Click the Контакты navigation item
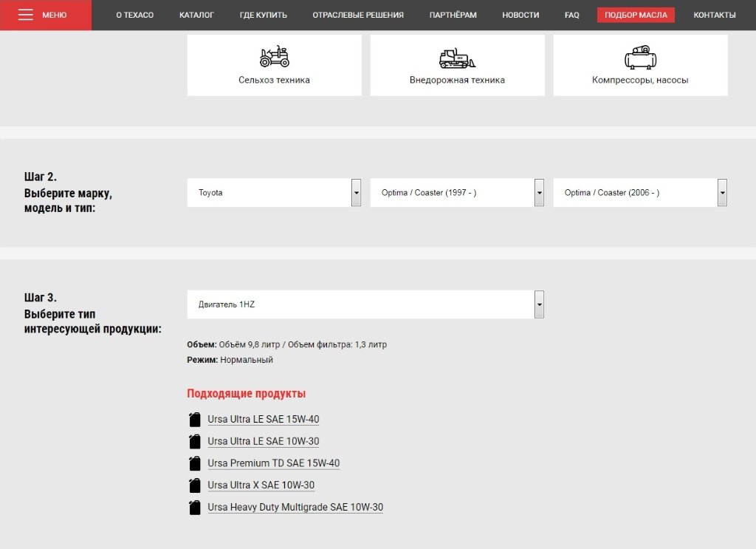The width and height of the screenshot is (756, 549). [714, 15]
